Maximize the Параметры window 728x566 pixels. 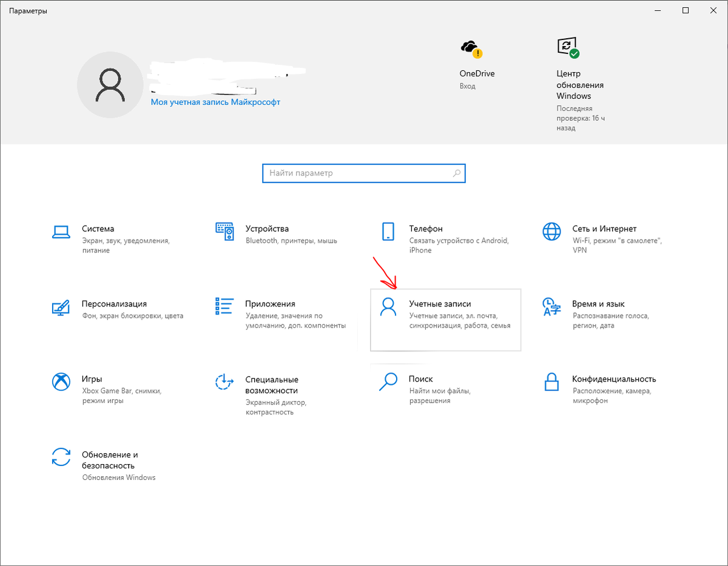686,10
